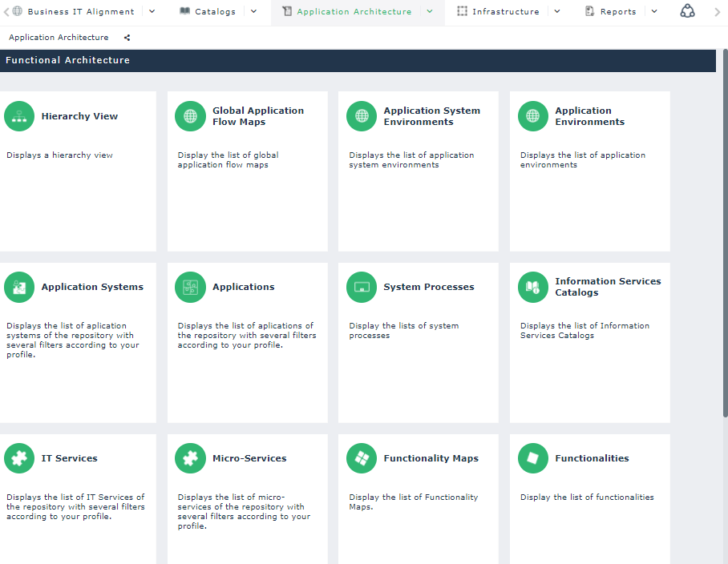Screen dimensions: 728x564
Task: Open the Application Environments title link
Action: point(589,116)
